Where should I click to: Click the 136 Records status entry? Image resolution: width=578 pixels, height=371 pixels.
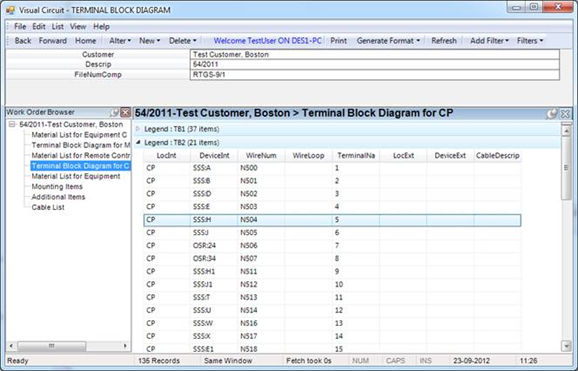pos(159,361)
